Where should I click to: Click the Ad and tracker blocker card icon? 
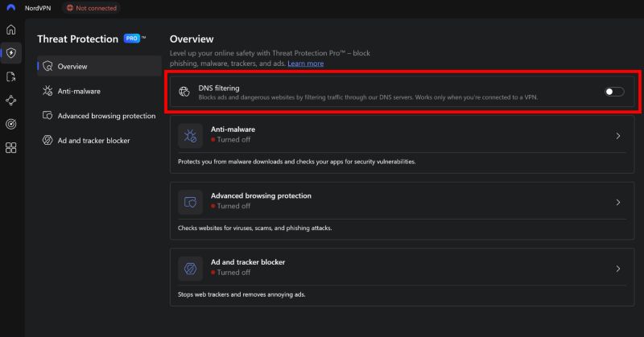[x=190, y=269]
